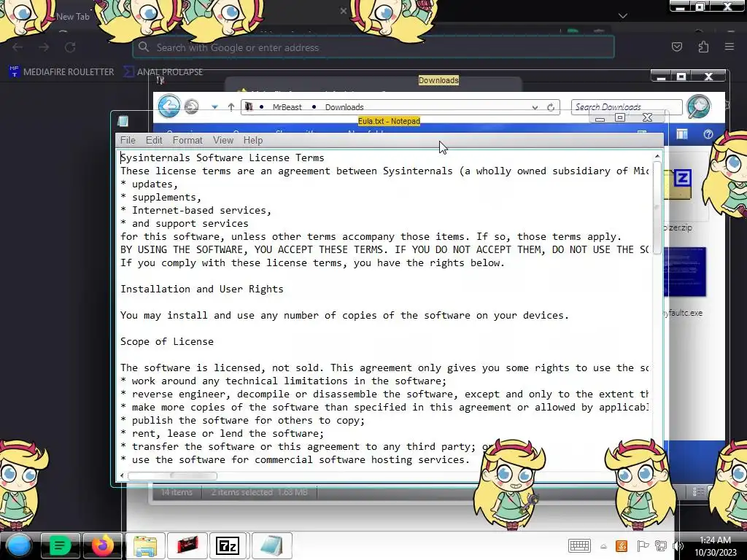Select the New Tab tab in Firefox
Viewport: 747px width, 560px height.
click(x=72, y=16)
